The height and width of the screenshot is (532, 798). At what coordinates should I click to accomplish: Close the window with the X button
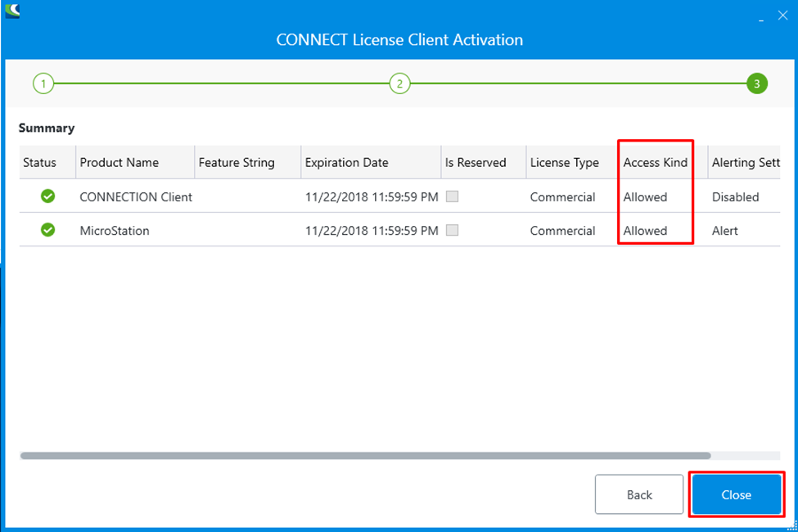click(x=782, y=16)
